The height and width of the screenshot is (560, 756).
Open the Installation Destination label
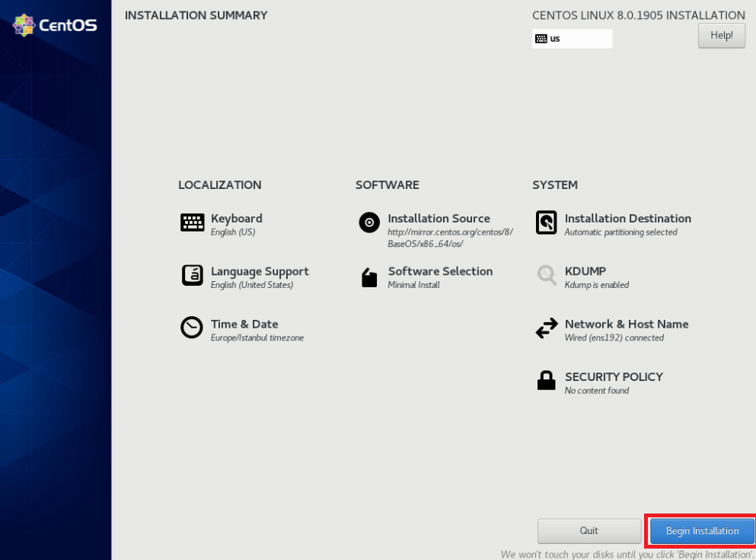628,219
